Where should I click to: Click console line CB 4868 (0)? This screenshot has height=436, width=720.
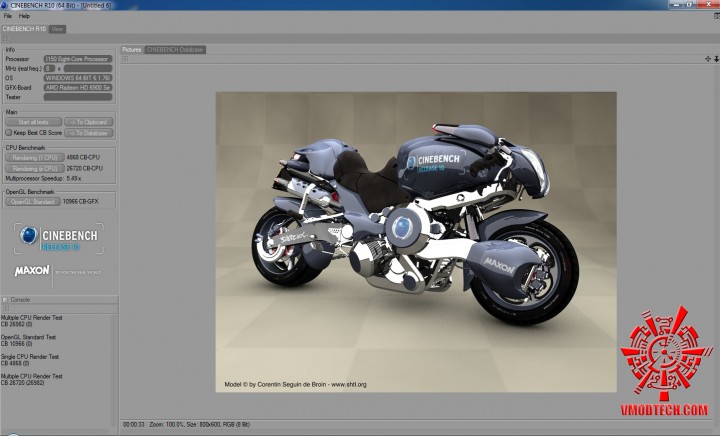click(x=15, y=363)
